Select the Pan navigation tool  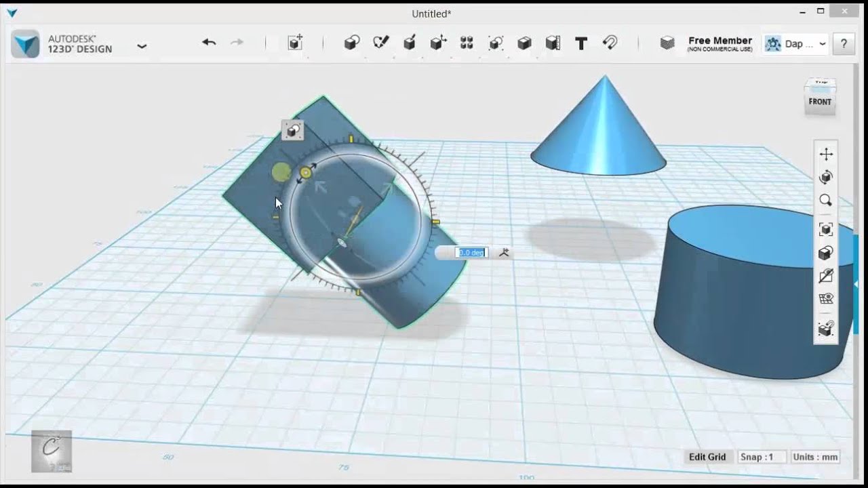[826, 154]
